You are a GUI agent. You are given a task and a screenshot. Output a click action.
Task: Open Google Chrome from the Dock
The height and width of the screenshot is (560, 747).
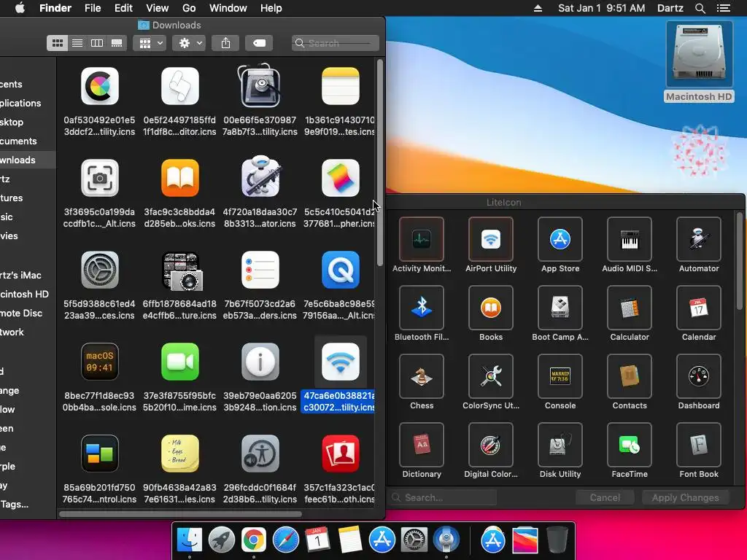pyautogui.click(x=253, y=540)
